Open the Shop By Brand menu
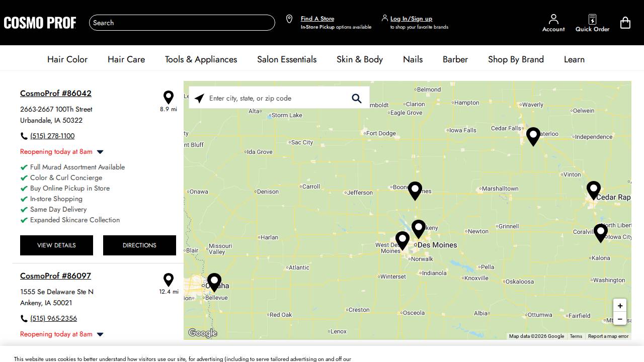The width and height of the screenshot is (644, 362). 516,59
